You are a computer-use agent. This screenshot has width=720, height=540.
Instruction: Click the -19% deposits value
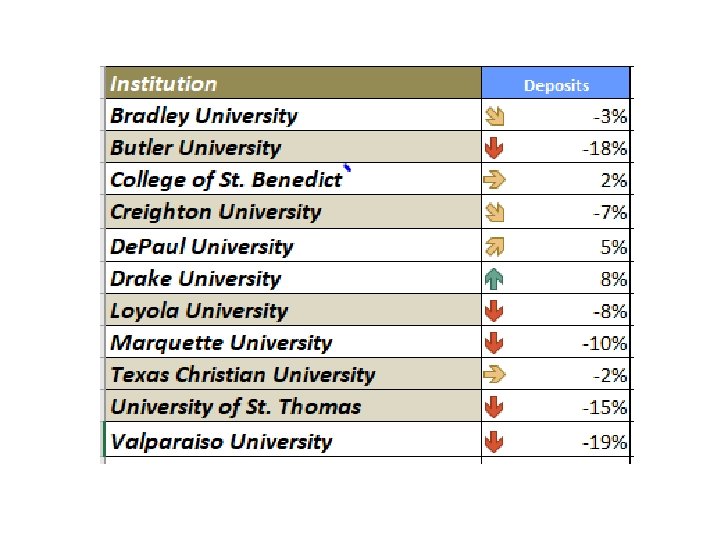[x=607, y=441]
